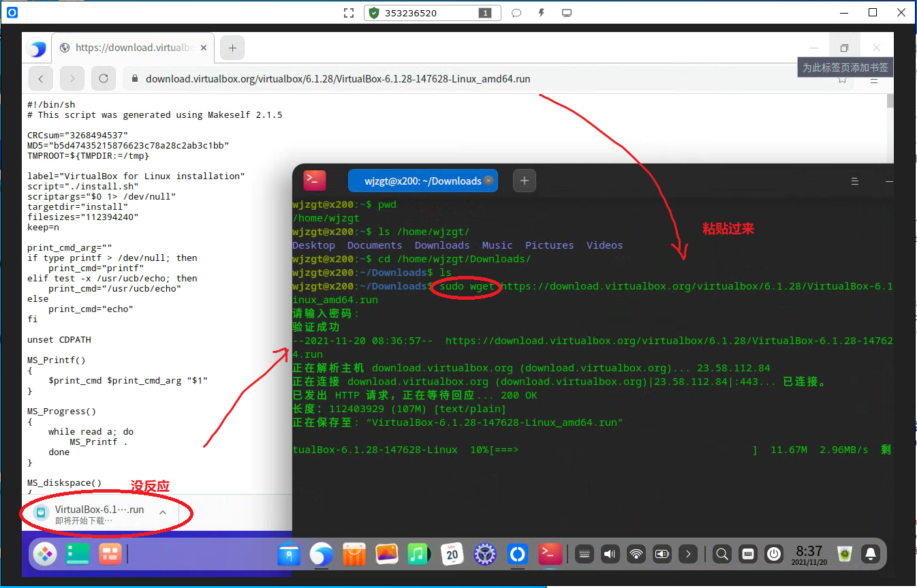Open the file manager in the dock
The width and height of the screenshot is (917, 588).
coord(290,554)
